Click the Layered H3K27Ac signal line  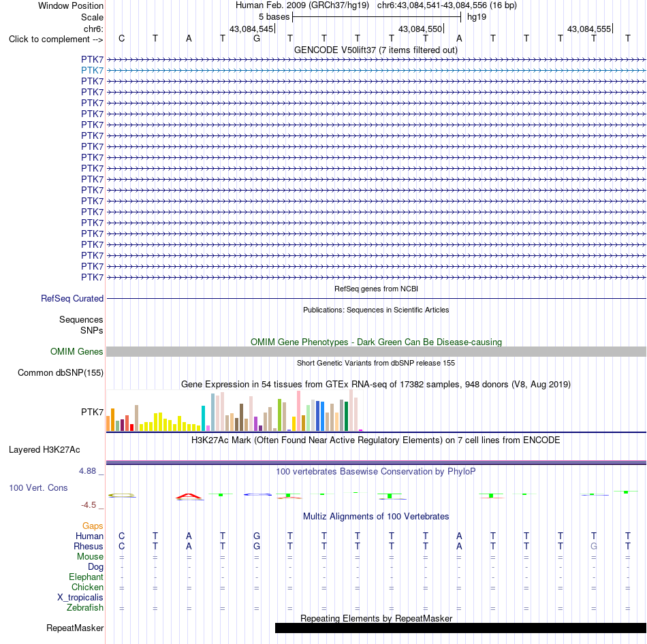tap(376, 462)
